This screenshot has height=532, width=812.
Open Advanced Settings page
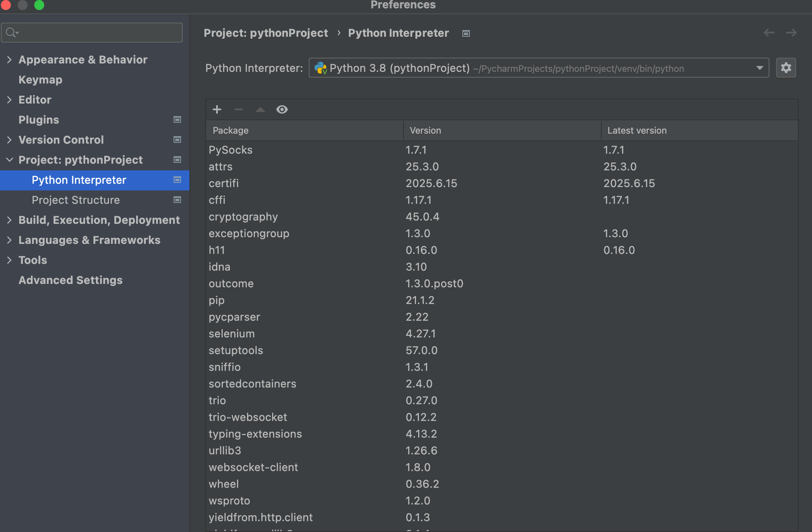71,280
